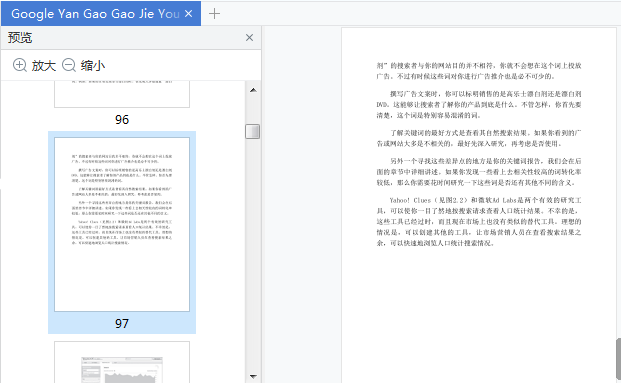
Task: Click the paragraph beginning 撰写广告文案时
Action: click(479, 105)
